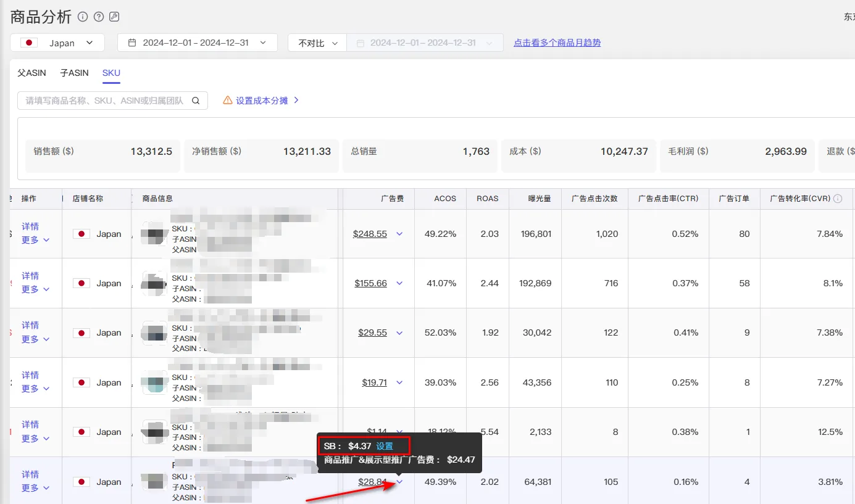The width and height of the screenshot is (855, 504).
Task: Open the Japan country dropdown
Action: (x=57, y=43)
